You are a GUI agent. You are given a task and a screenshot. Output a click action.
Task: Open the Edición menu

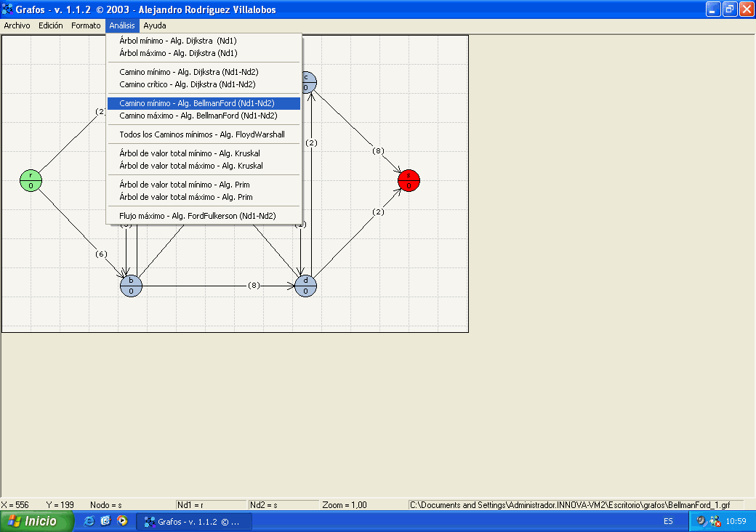point(51,25)
